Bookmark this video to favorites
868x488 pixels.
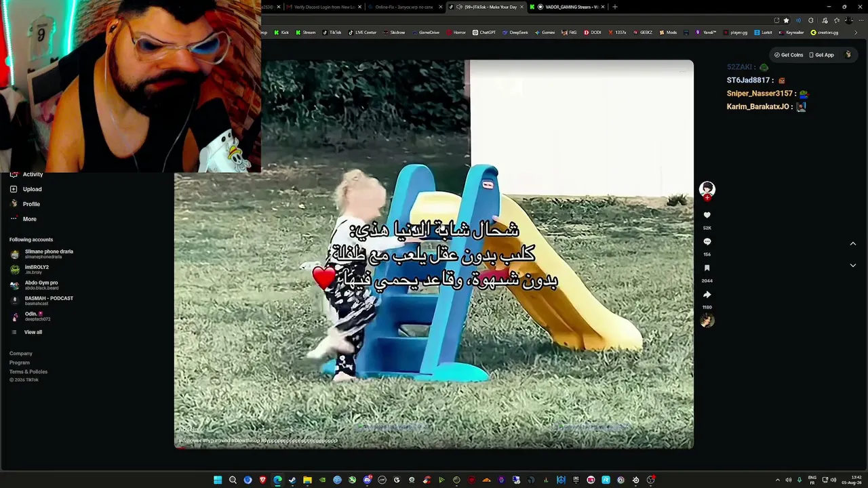[x=707, y=268]
